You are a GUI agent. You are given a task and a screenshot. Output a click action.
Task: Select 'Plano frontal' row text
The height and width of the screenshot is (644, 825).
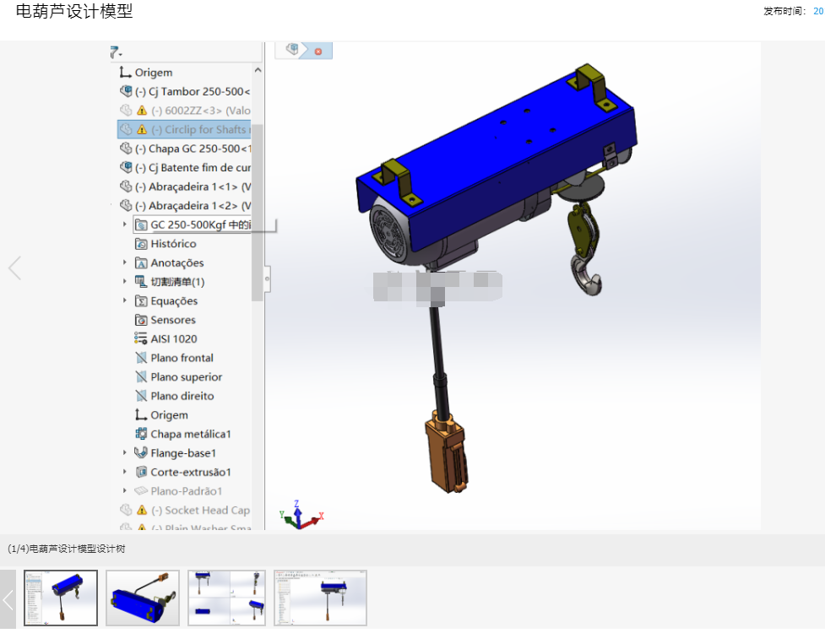point(182,358)
